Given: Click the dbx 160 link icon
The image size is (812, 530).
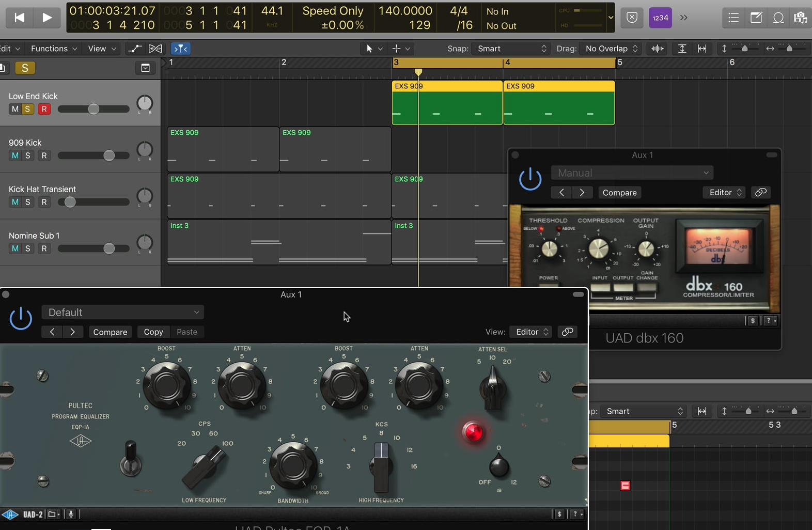Looking at the screenshot, I should click(760, 192).
